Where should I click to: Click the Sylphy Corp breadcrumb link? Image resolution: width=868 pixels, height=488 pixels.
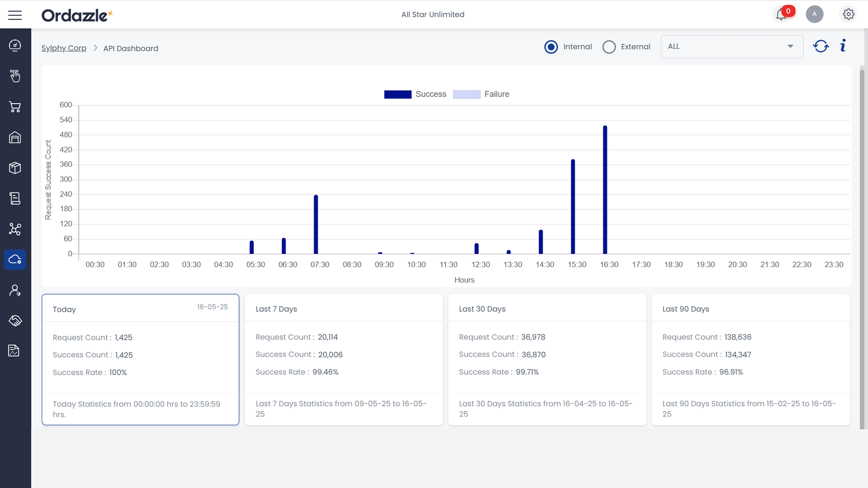[x=64, y=48]
